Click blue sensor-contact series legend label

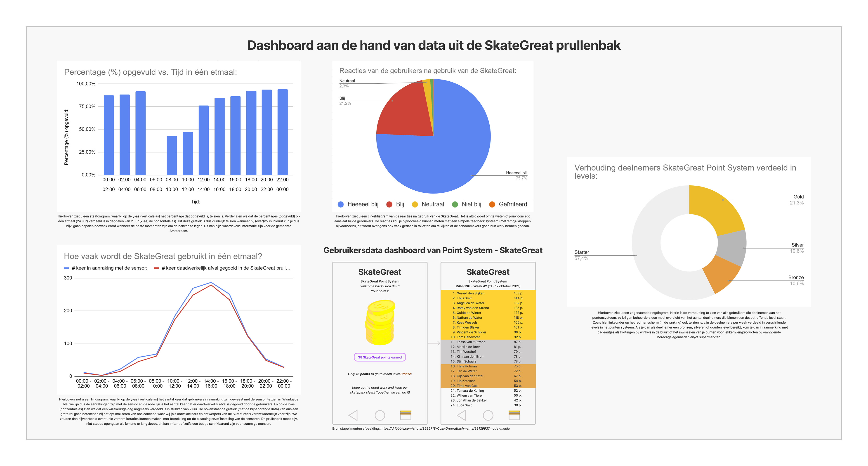click(x=109, y=268)
